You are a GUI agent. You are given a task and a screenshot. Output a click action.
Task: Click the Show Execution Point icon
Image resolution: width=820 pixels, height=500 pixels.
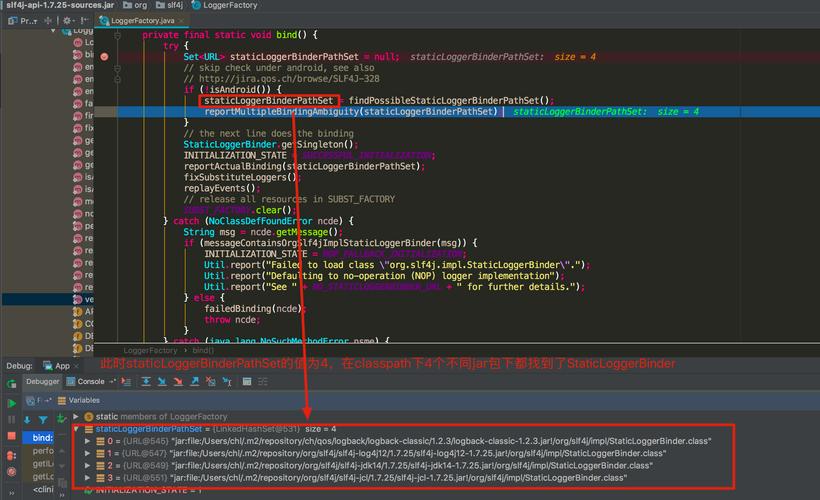(126, 382)
